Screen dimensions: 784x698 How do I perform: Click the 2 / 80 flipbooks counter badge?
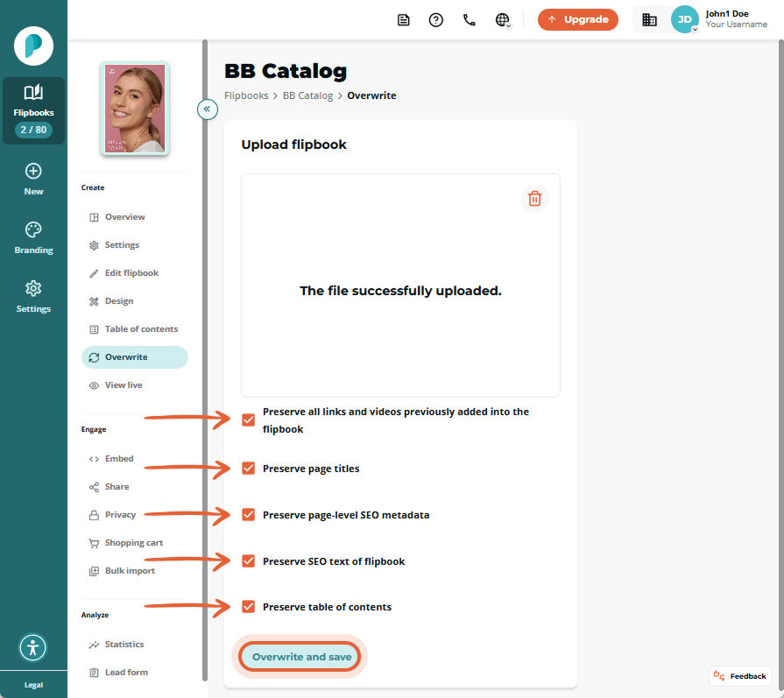33,130
